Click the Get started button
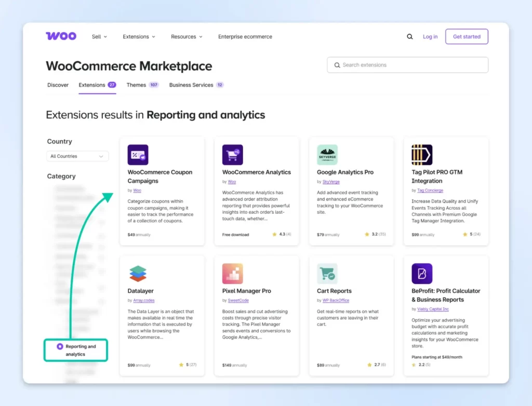The image size is (532, 406). click(x=467, y=37)
